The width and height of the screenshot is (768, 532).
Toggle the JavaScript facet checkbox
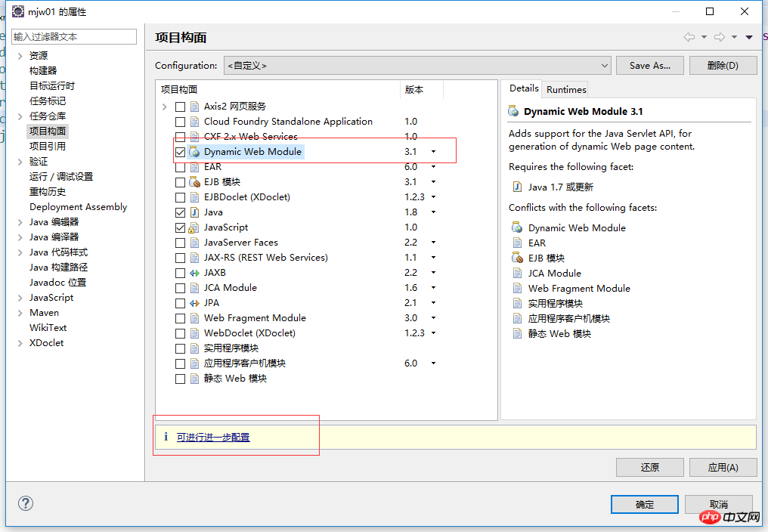coord(180,227)
